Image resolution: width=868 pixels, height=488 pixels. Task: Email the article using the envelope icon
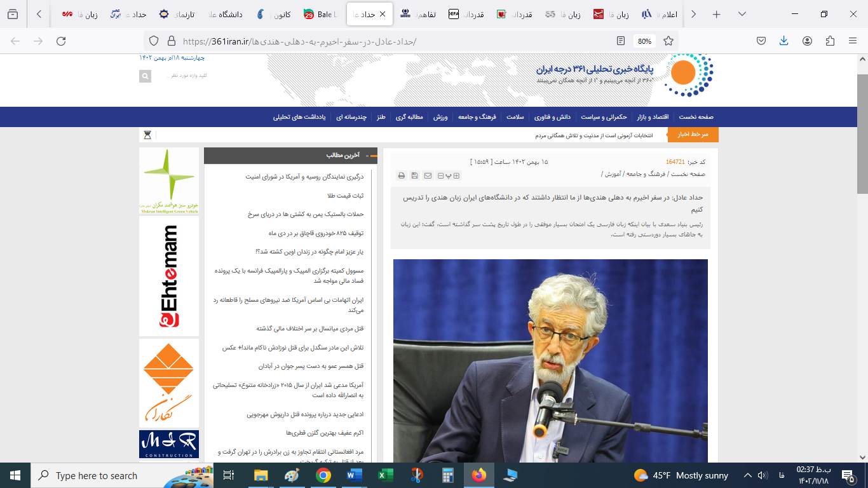tap(428, 175)
